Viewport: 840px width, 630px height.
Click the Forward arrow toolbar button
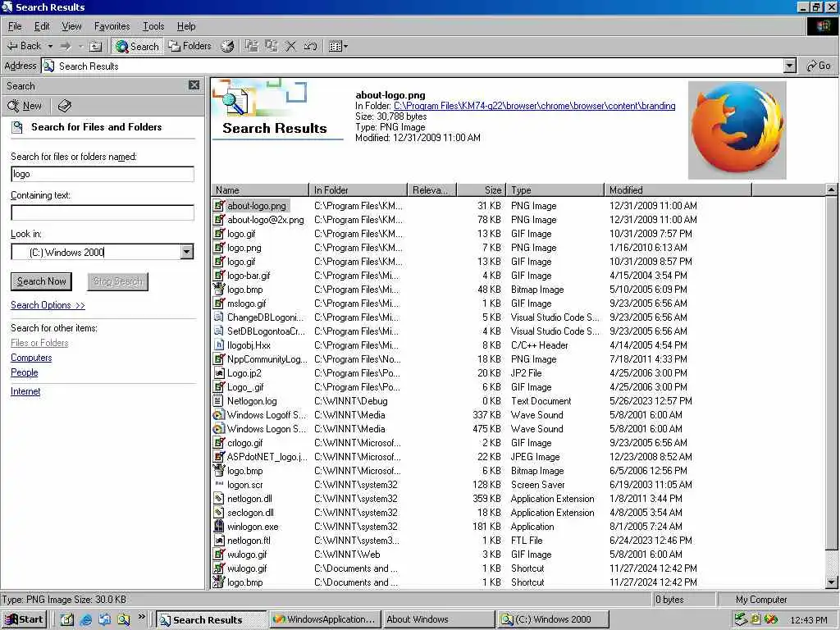click(66, 46)
